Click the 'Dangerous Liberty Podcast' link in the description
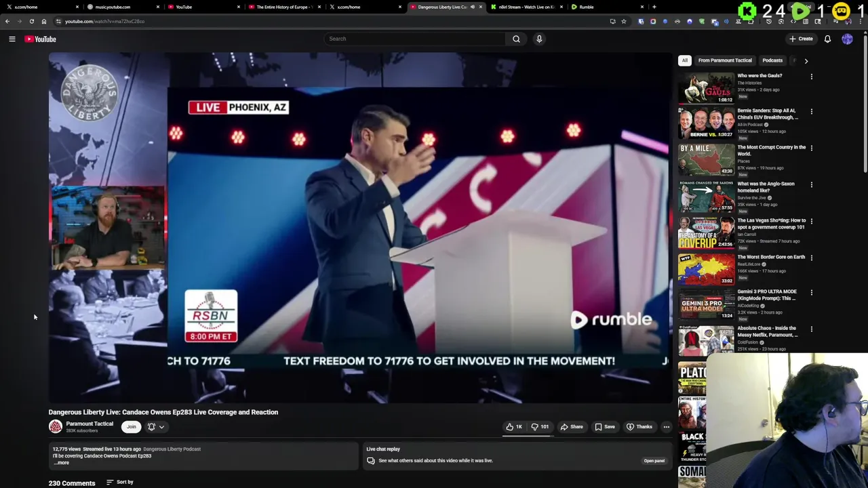Image resolution: width=868 pixels, height=488 pixels. click(x=172, y=449)
